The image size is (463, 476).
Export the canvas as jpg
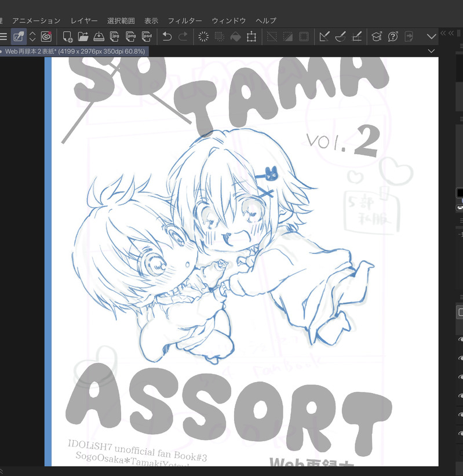115,37
